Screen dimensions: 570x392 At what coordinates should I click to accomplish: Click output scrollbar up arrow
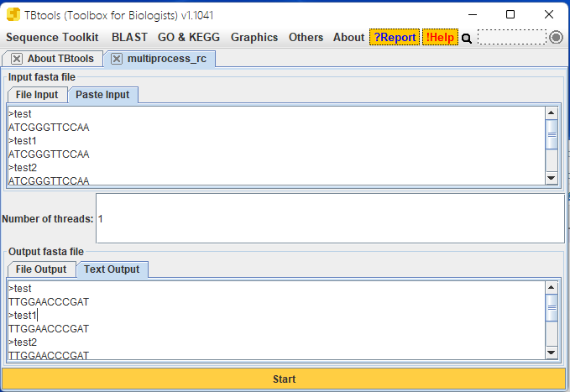552,288
